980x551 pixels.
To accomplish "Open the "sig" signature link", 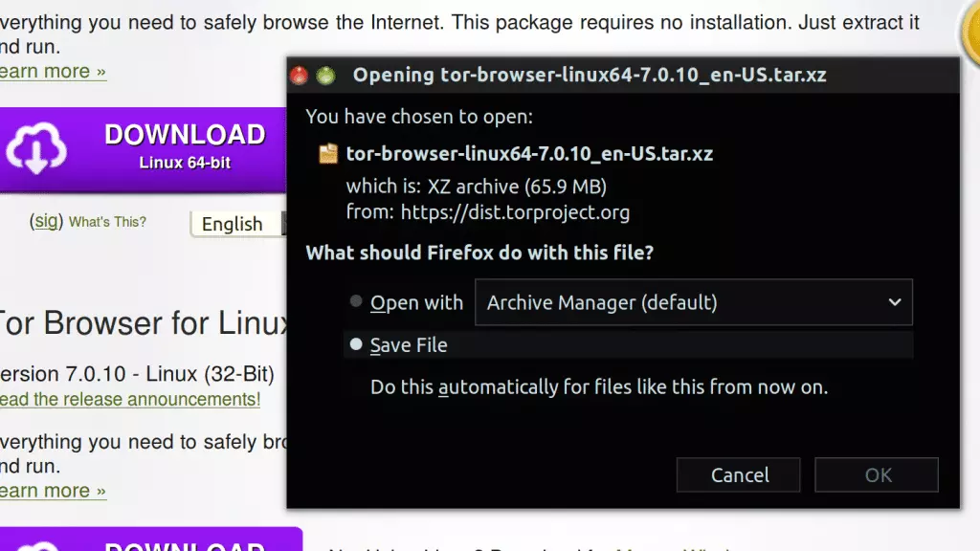I will (x=46, y=221).
